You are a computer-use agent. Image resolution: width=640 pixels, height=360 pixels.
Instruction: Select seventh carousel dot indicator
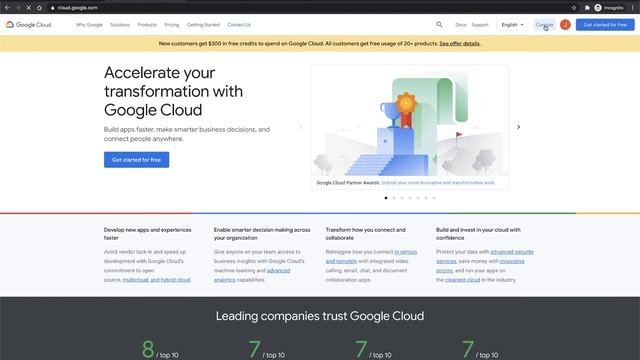tap(434, 198)
